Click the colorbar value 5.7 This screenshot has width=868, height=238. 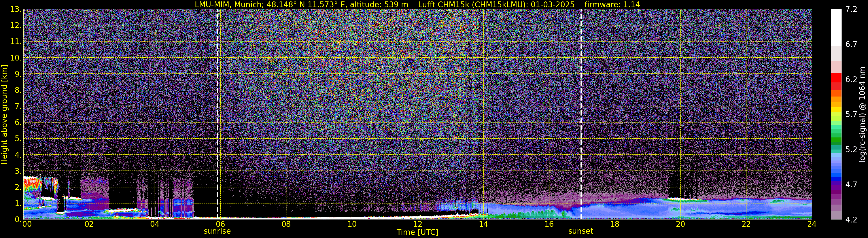click(x=851, y=114)
